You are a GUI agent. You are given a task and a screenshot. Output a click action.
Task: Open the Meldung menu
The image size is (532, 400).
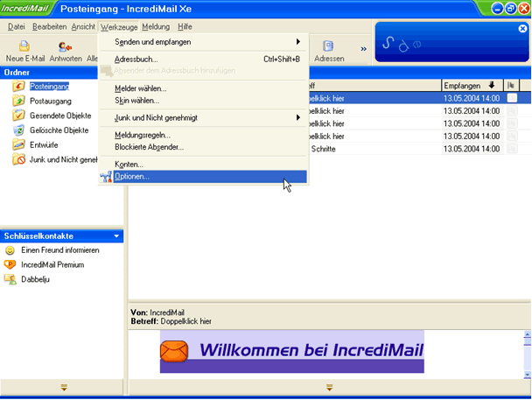pyautogui.click(x=156, y=26)
